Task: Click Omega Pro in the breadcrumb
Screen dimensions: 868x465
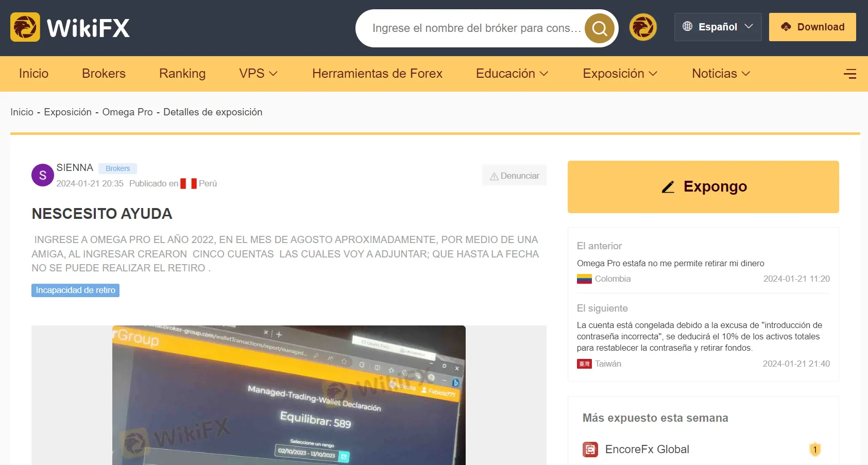Action: (x=128, y=112)
